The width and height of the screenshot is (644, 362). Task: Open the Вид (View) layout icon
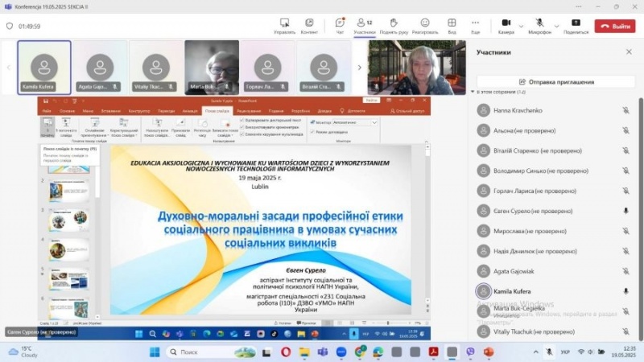452,24
